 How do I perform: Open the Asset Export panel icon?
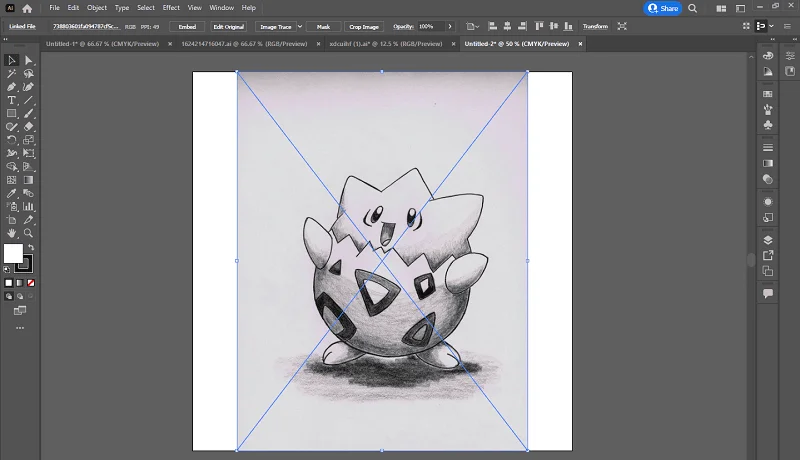point(768,255)
